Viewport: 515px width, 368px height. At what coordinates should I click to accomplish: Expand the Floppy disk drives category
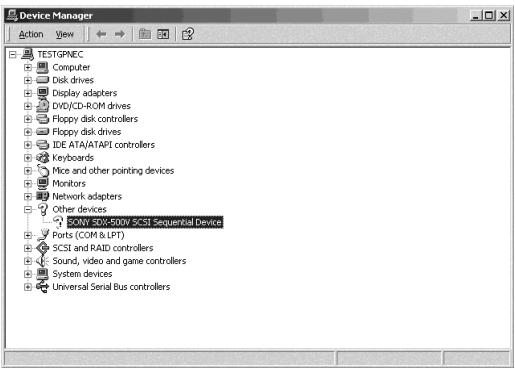point(28,132)
